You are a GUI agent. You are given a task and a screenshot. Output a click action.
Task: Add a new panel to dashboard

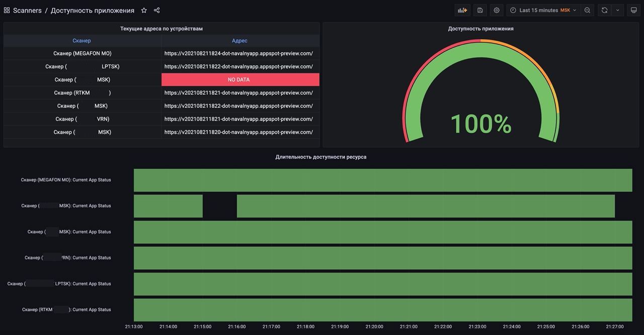[462, 10]
